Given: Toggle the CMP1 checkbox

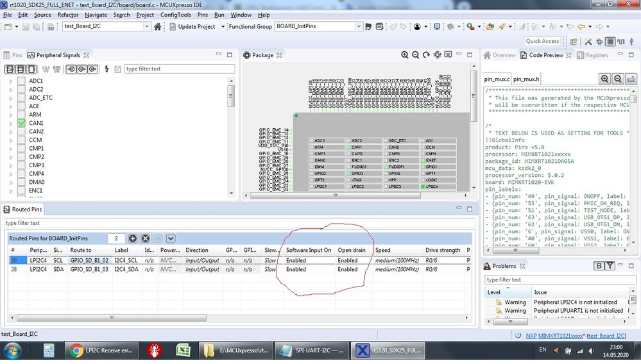Looking at the screenshot, I should pyautogui.click(x=22, y=148).
